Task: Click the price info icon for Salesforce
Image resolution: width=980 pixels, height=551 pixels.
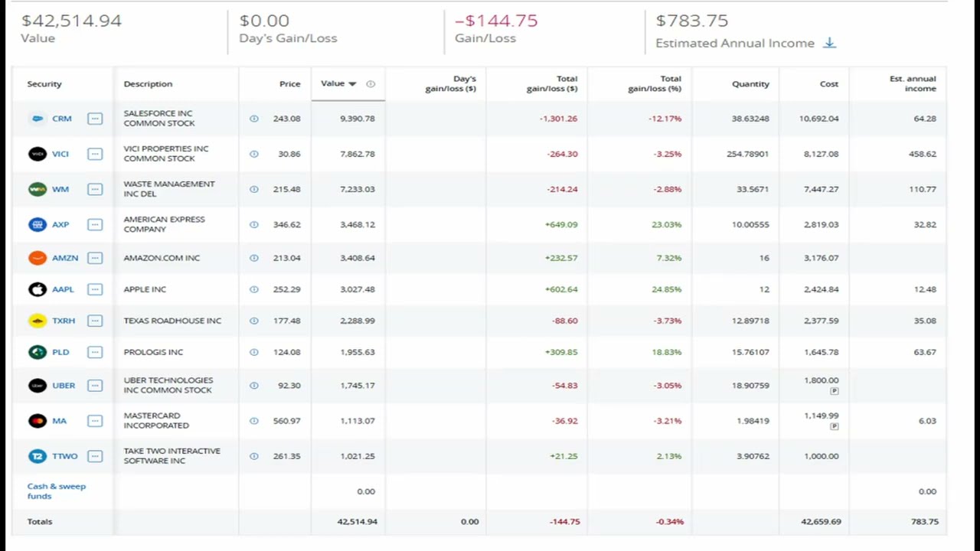Action: point(254,119)
